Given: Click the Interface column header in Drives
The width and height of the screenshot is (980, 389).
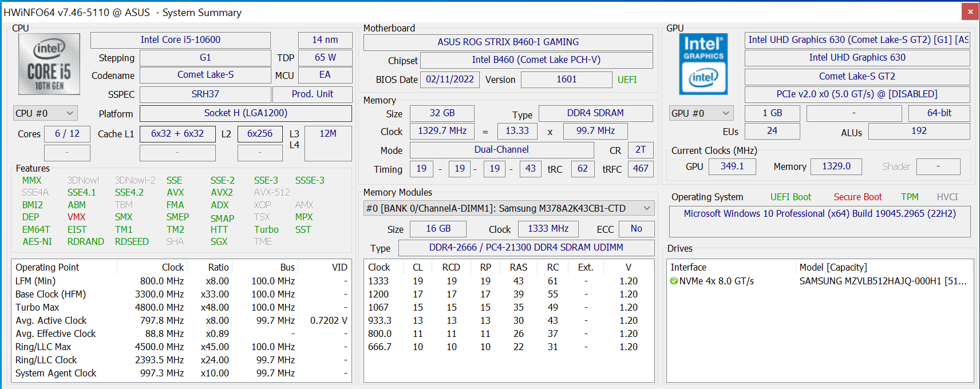Looking at the screenshot, I should [689, 267].
